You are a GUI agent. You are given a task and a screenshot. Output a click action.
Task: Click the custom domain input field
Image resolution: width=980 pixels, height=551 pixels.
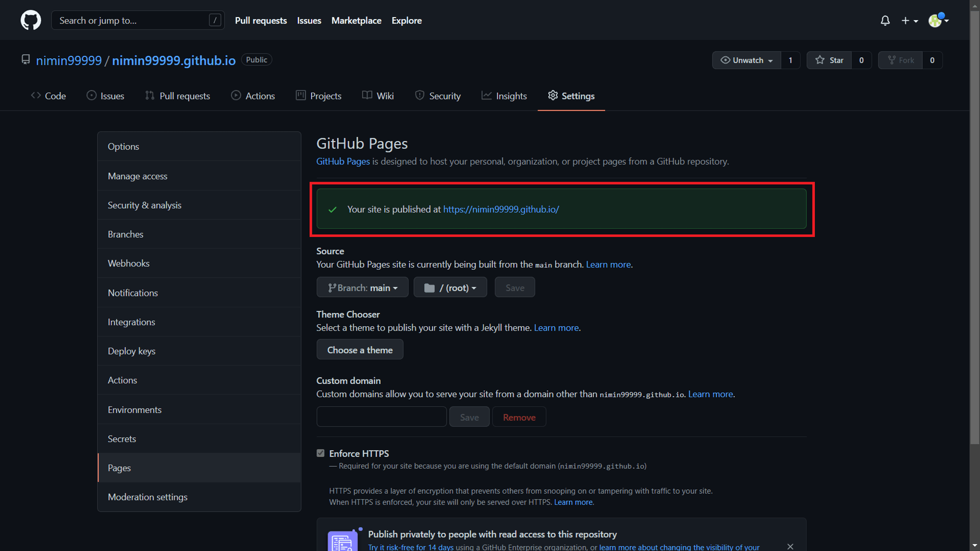click(381, 417)
